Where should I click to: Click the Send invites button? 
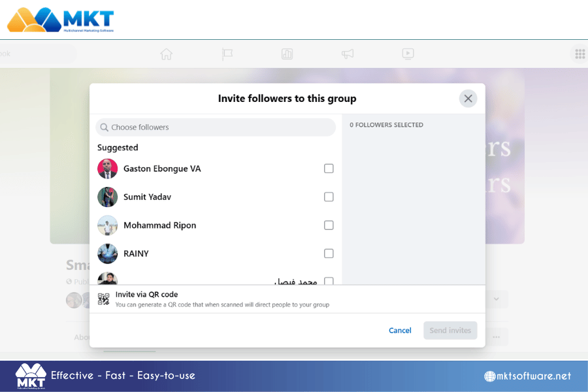pos(450,331)
